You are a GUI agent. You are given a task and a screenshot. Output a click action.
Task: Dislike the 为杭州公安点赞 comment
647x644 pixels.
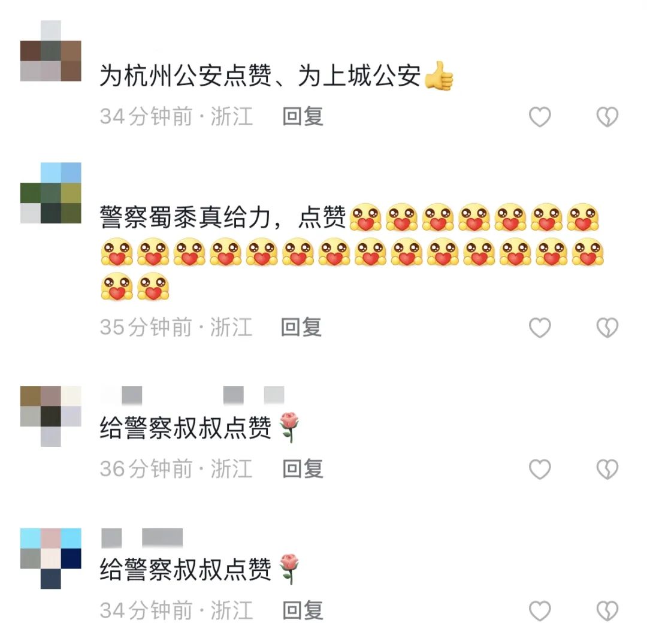pyautogui.click(x=607, y=117)
